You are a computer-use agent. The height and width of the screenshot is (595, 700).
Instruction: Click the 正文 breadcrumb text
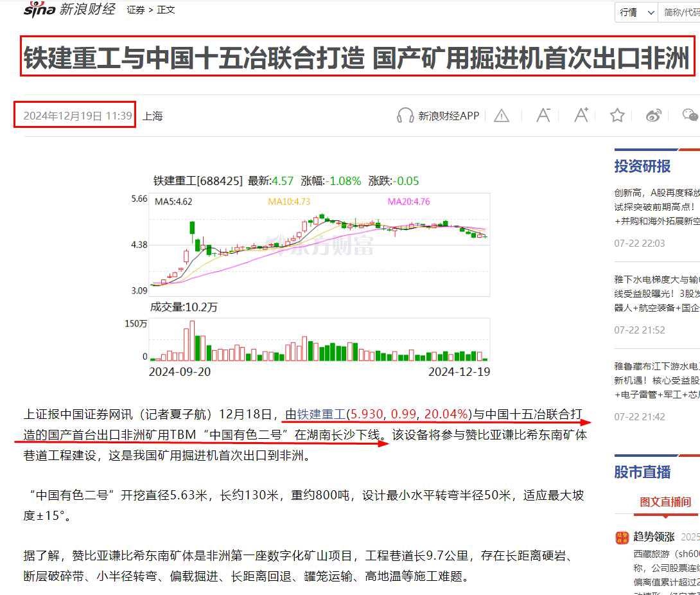[x=166, y=10]
